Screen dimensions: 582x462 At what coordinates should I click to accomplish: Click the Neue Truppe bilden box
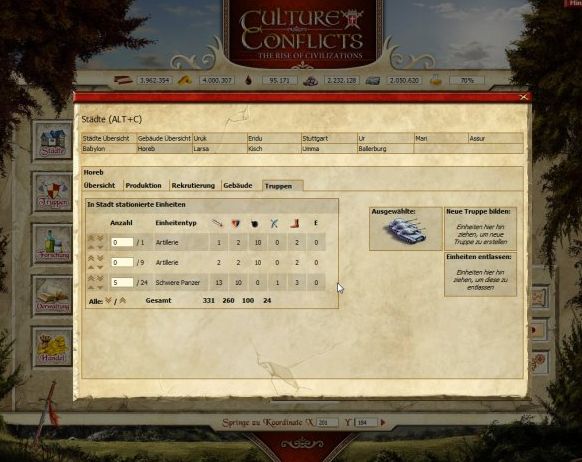[480, 229]
